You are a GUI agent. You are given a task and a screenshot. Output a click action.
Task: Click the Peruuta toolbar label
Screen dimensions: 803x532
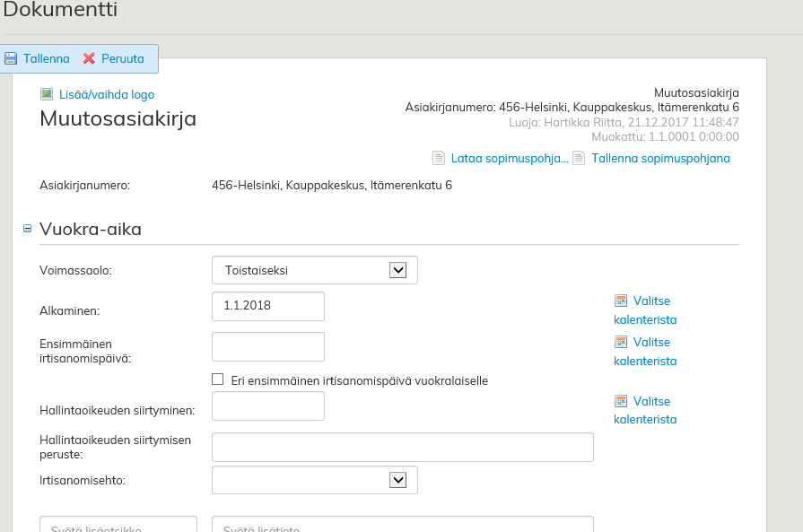point(123,58)
